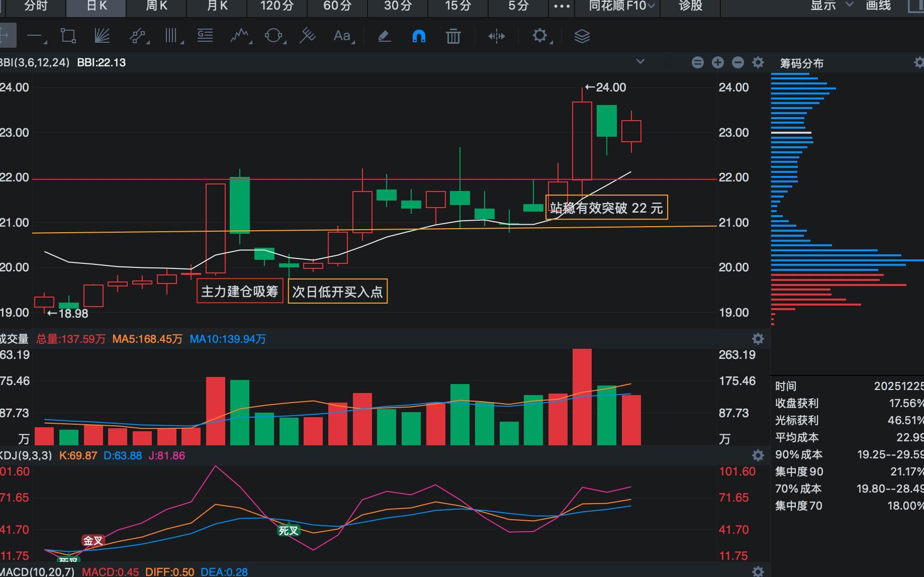
Task: Select the range measurement tool
Action: (x=497, y=36)
